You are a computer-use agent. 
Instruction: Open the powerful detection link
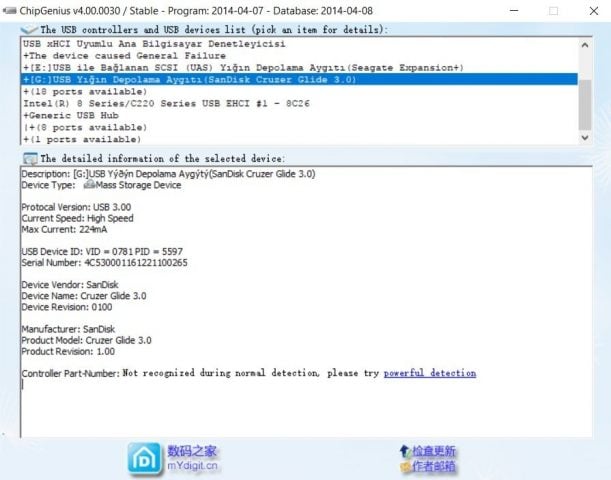[x=429, y=373]
